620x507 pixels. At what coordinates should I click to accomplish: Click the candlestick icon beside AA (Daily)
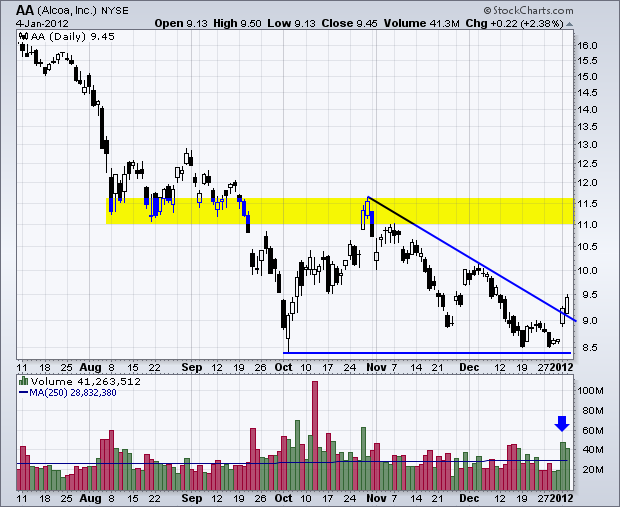pyautogui.click(x=23, y=37)
